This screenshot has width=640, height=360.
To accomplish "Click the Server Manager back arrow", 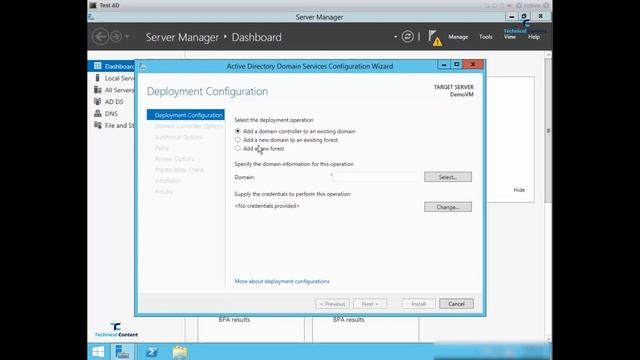I will click(100, 37).
